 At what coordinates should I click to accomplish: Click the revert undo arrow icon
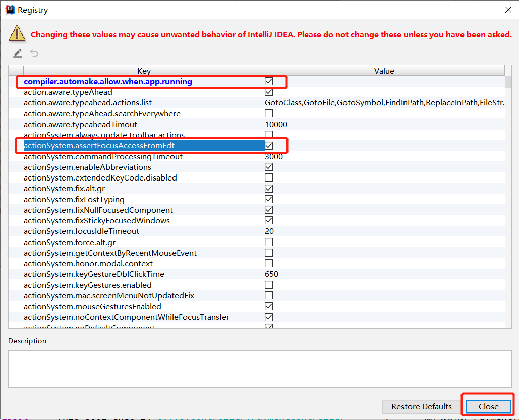coord(34,53)
